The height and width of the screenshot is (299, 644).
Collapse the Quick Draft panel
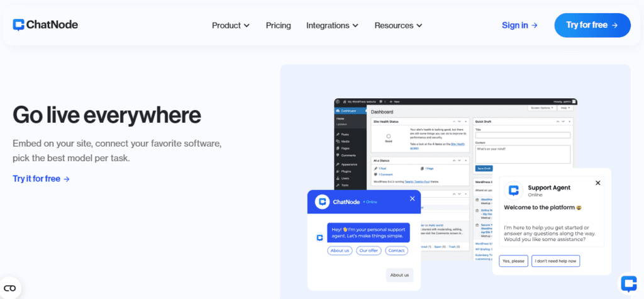(570, 121)
